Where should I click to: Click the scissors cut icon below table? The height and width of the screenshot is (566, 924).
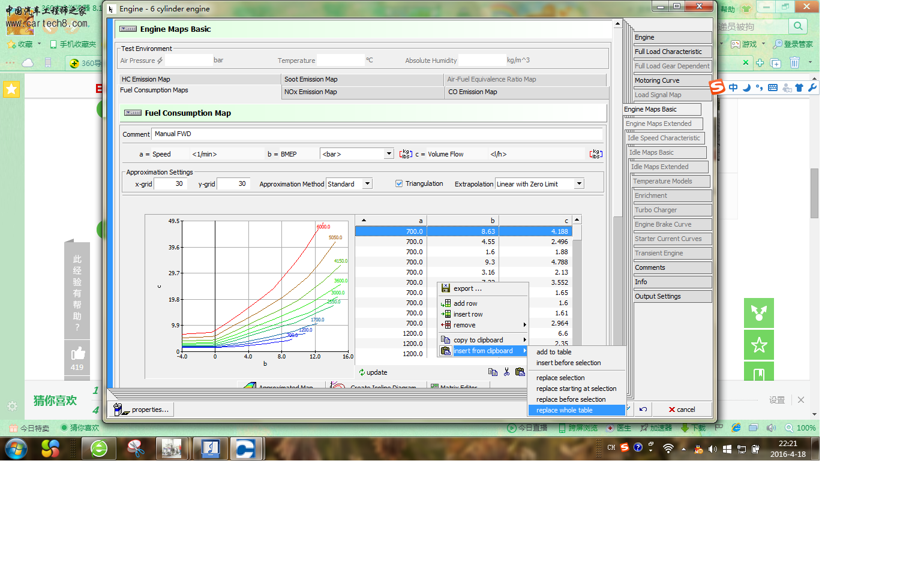(x=507, y=372)
